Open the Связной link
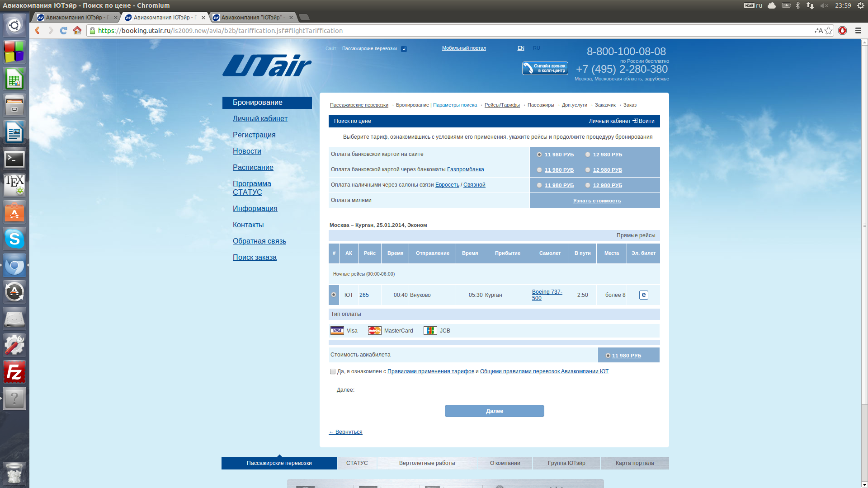 (x=474, y=185)
